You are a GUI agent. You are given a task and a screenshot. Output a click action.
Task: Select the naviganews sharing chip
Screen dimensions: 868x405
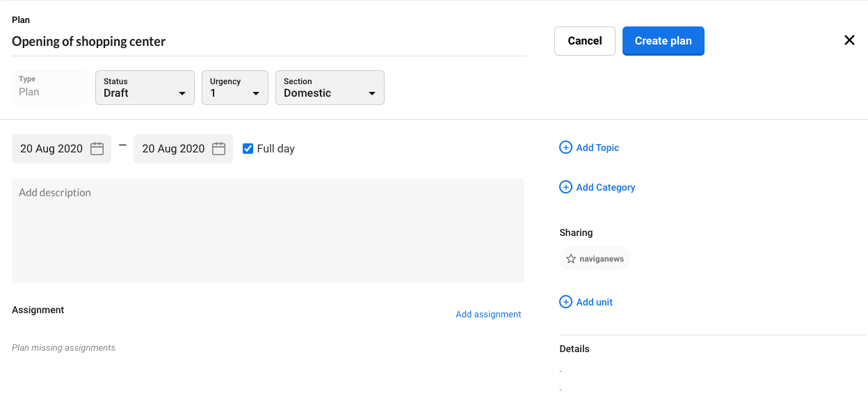(x=595, y=258)
